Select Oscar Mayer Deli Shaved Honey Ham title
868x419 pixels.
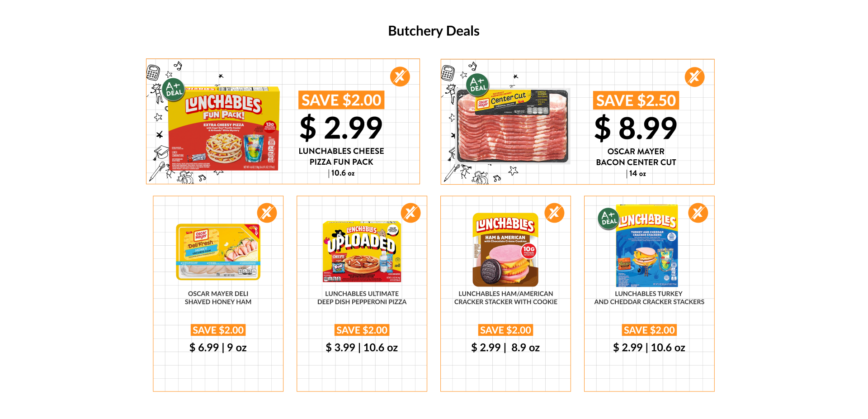click(x=218, y=298)
